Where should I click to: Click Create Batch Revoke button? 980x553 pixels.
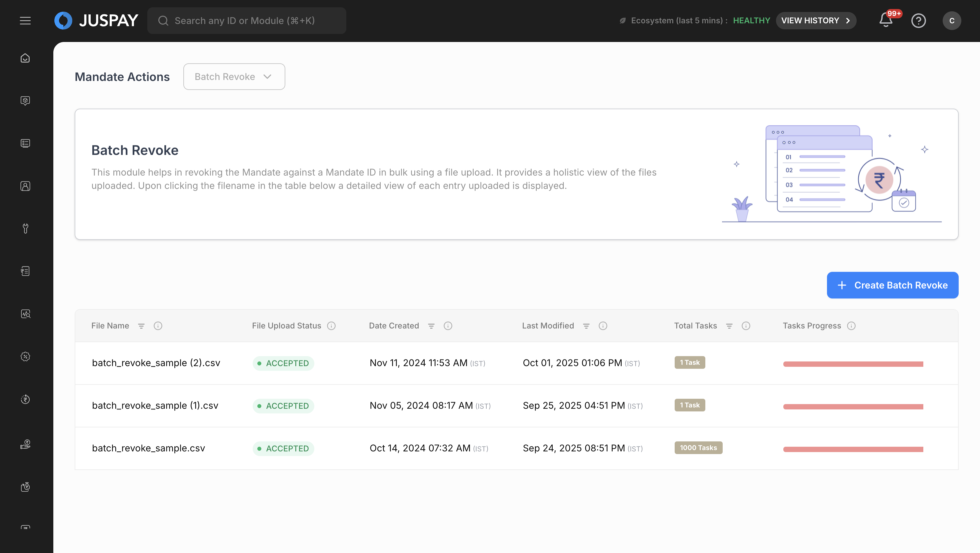click(893, 285)
